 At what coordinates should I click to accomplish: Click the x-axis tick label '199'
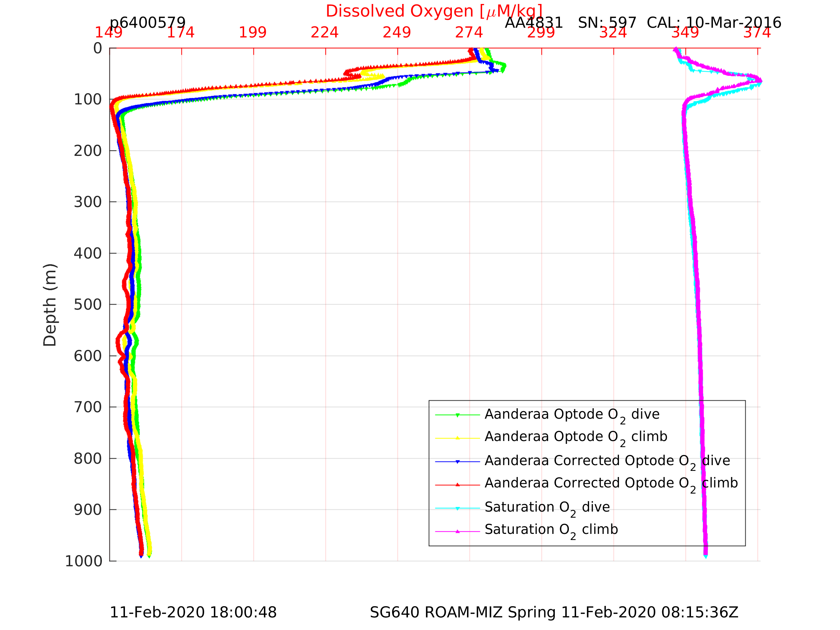tap(253, 33)
